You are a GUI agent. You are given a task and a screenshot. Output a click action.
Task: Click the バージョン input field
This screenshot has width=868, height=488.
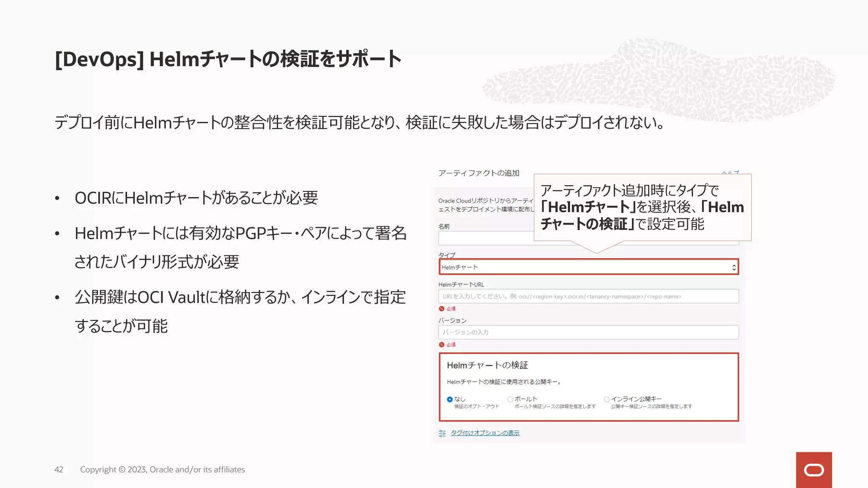pos(588,332)
